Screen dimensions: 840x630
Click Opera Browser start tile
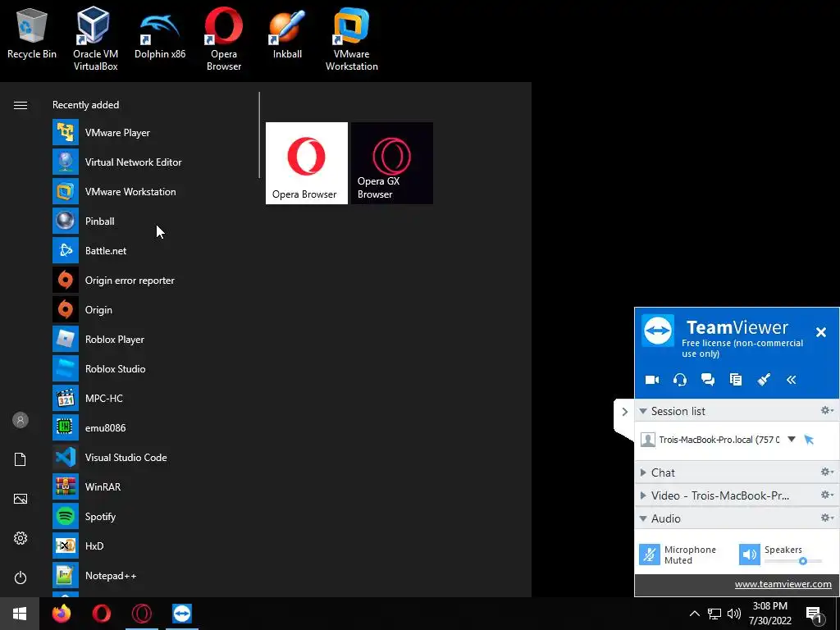(x=307, y=163)
